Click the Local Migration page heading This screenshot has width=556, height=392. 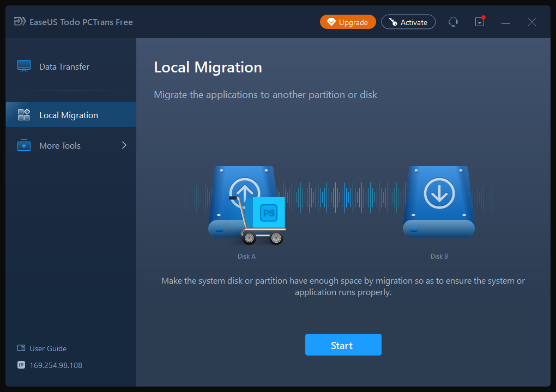tap(208, 68)
